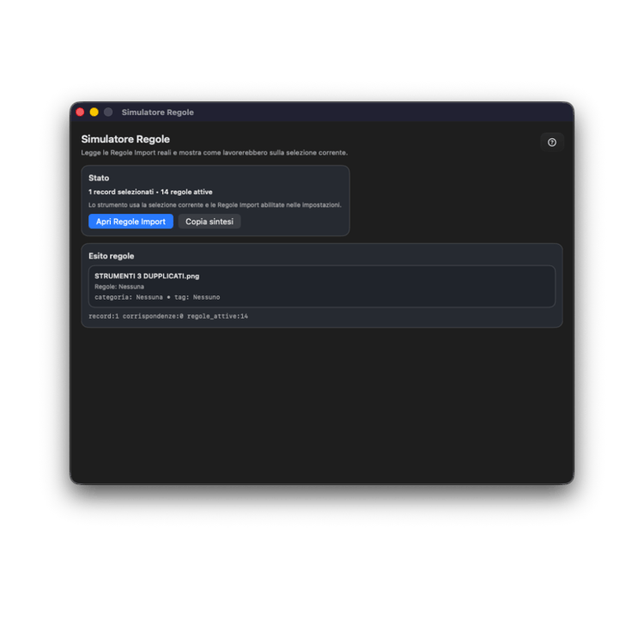Select the STRUMENTI 3 DUPPLICATI.png result

coord(322,286)
